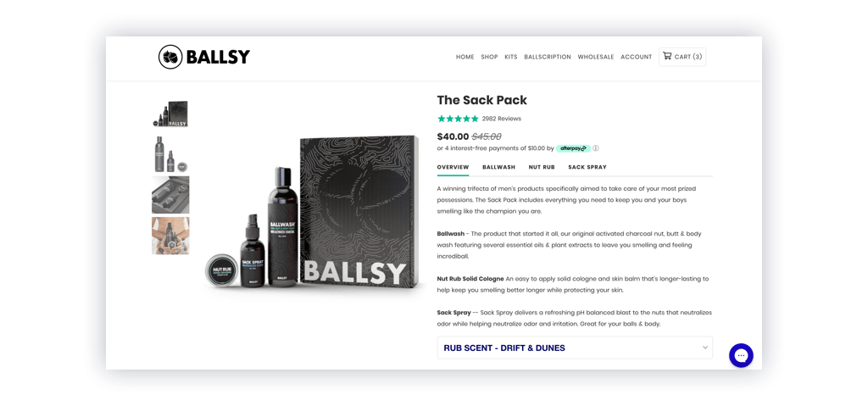Select the first product box thumbnail
Viewport: 868px width, 406px height.
pyautogui.click(x=170, y=113)
